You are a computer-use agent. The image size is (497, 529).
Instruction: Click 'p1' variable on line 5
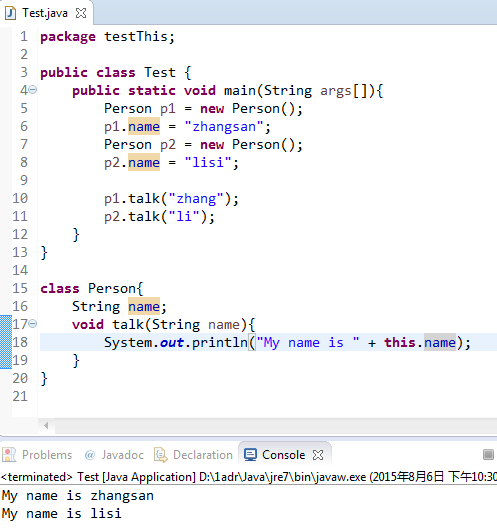point(168,109)
